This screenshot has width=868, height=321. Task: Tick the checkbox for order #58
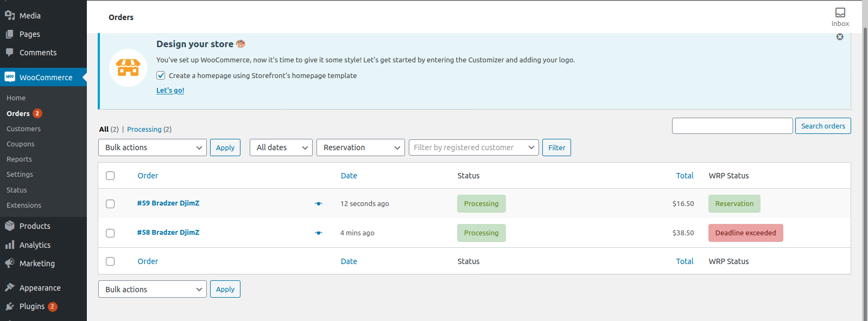pyautogui.click(x=110, y=233)
